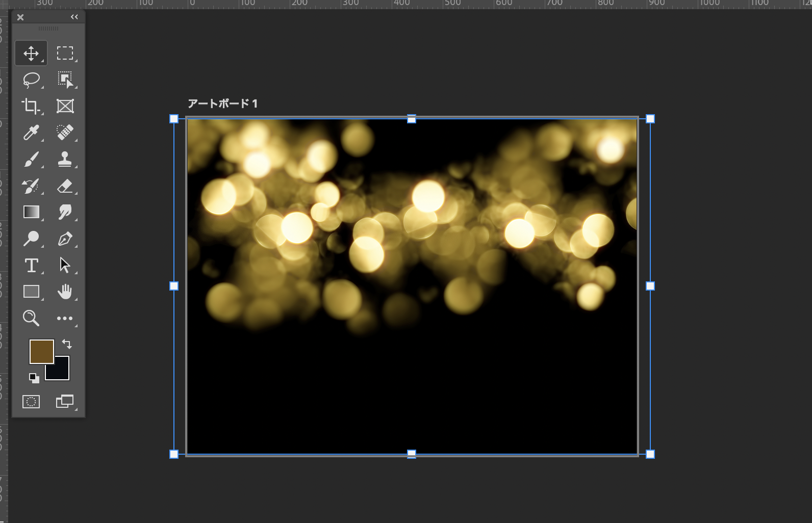Click the bokeh lights image on the artboard

[x=412, y=286]
